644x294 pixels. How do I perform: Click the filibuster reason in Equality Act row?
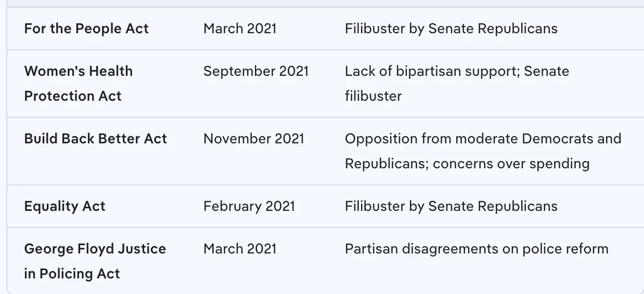[x=451, y=206]
